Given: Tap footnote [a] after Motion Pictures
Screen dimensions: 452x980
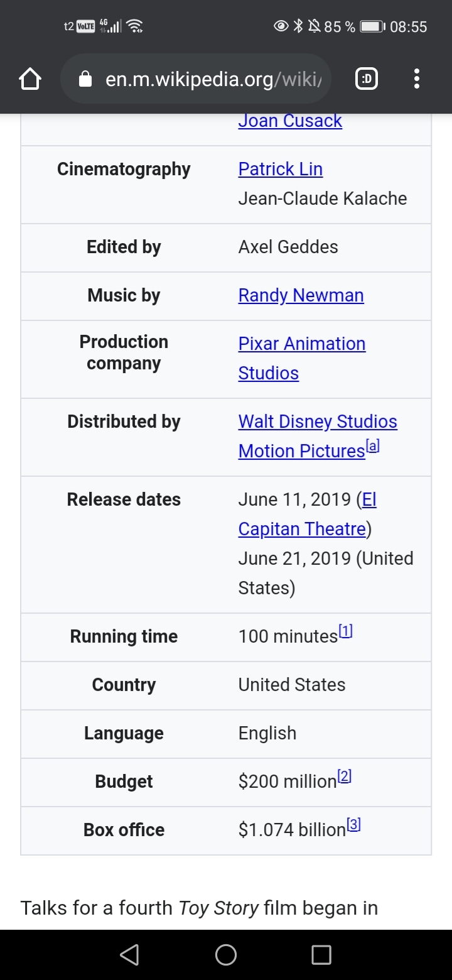Looking at the screenshot, I should [x=374, y=447].
